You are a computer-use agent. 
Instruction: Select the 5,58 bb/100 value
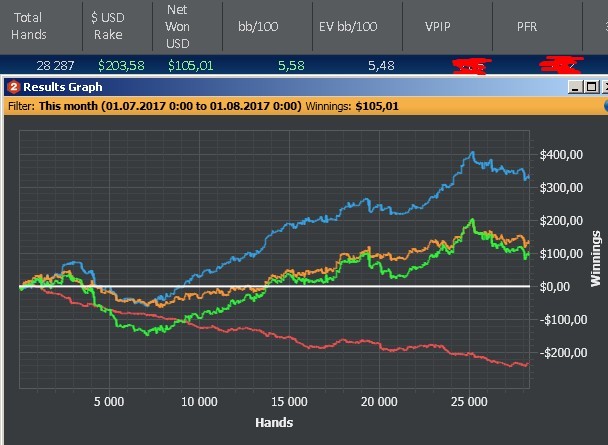pos(291,66)
